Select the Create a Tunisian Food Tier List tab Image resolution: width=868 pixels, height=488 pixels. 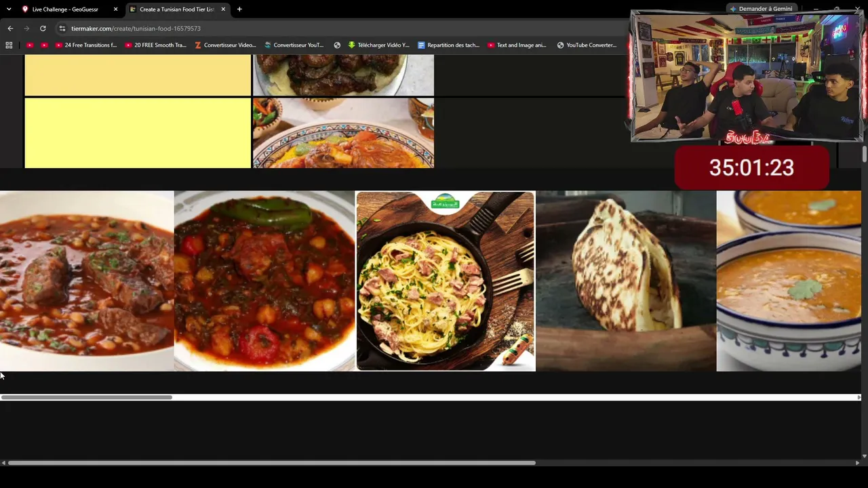coord(178,9)
